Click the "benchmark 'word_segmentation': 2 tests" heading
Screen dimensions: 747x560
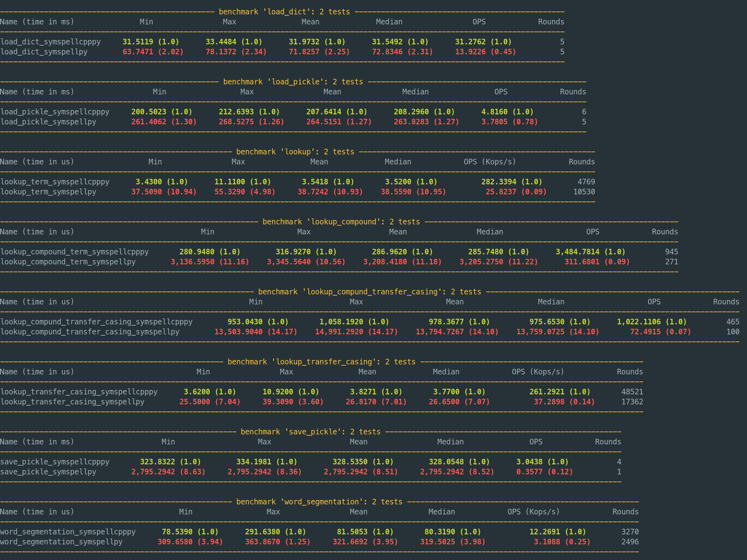point(319,502)
